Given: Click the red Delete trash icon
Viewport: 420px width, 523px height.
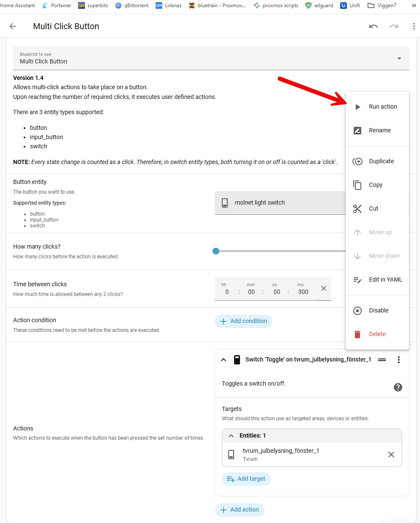Looking at the screenshot, I should [x=357, y=334].
